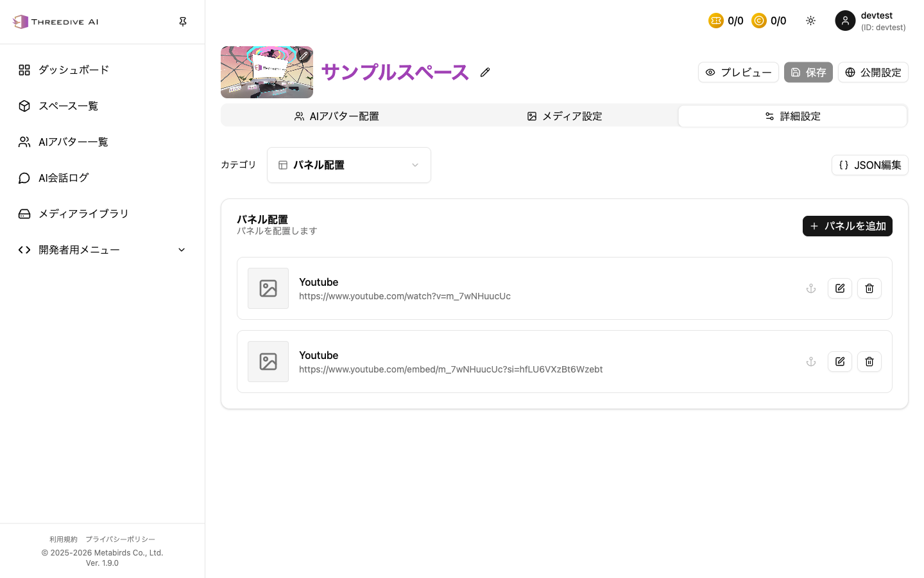Viewport: 924px width, 578px height.
Task: Click the pencil icon beside サンプルスペース title
Action: click(485, 73)
